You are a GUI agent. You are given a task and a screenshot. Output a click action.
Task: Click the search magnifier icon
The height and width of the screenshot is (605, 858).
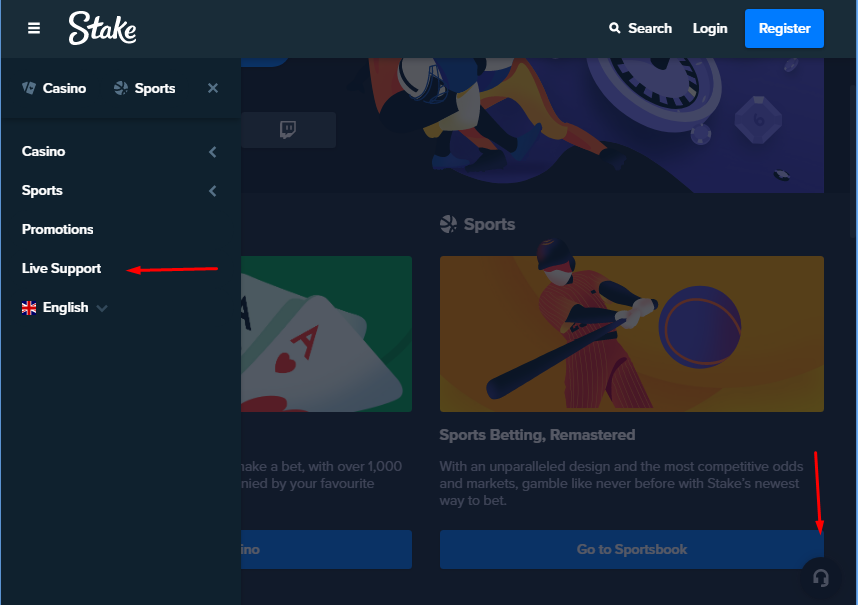(614, 28)
